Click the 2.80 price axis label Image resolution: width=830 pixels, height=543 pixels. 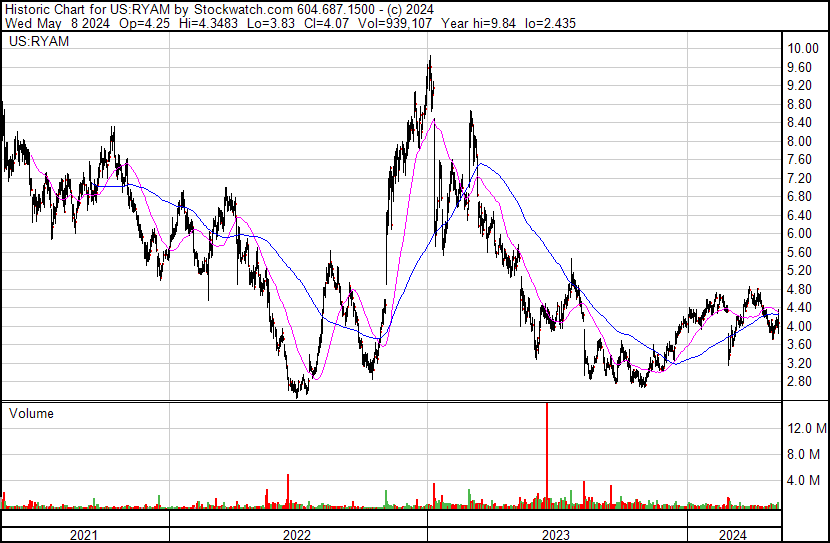click(799, 382)
